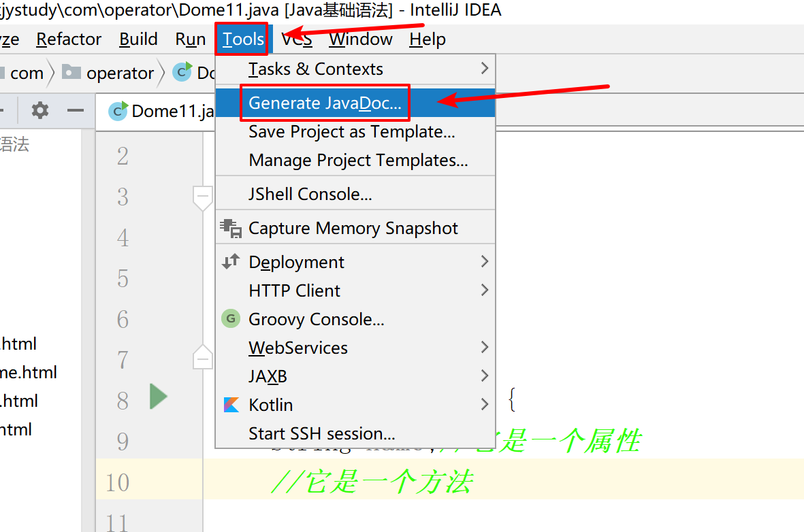Click line number 2 in gutter

[123, 156]
